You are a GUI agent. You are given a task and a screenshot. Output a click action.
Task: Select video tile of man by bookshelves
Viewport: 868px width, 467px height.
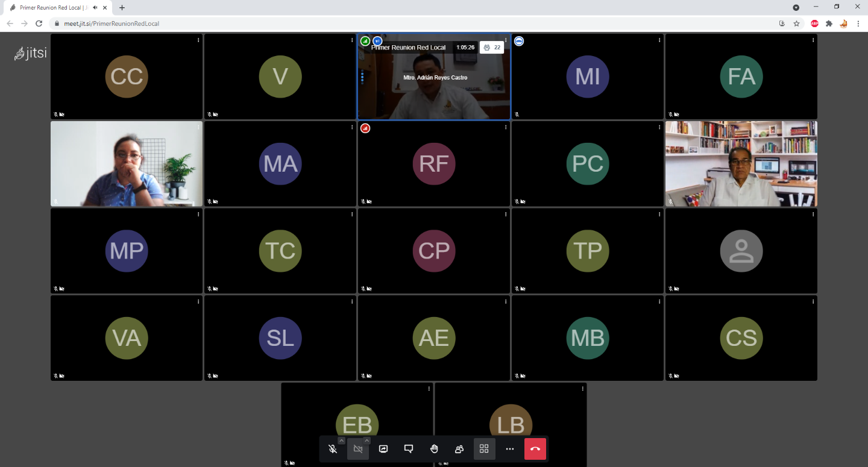(741, 163)
